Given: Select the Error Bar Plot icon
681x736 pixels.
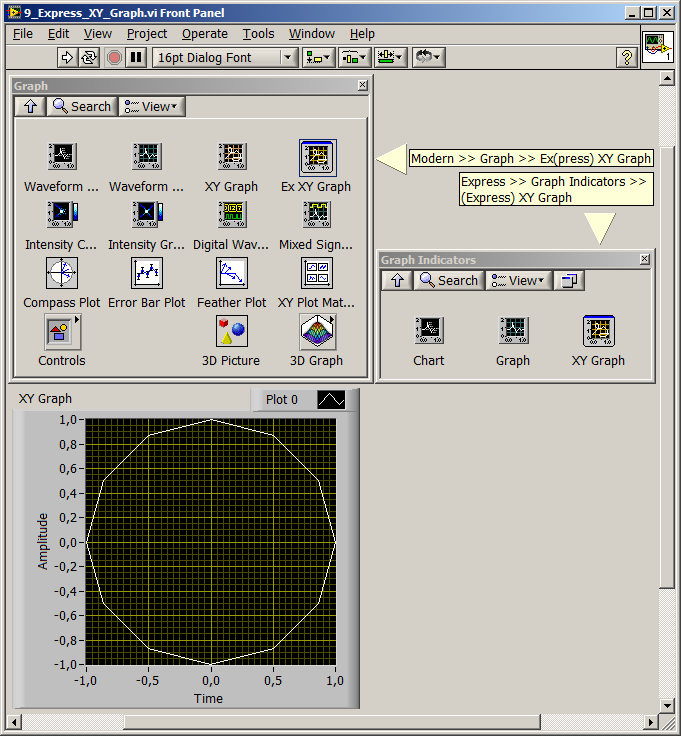Looking at the screenshot, I should [x=147, y=273].
